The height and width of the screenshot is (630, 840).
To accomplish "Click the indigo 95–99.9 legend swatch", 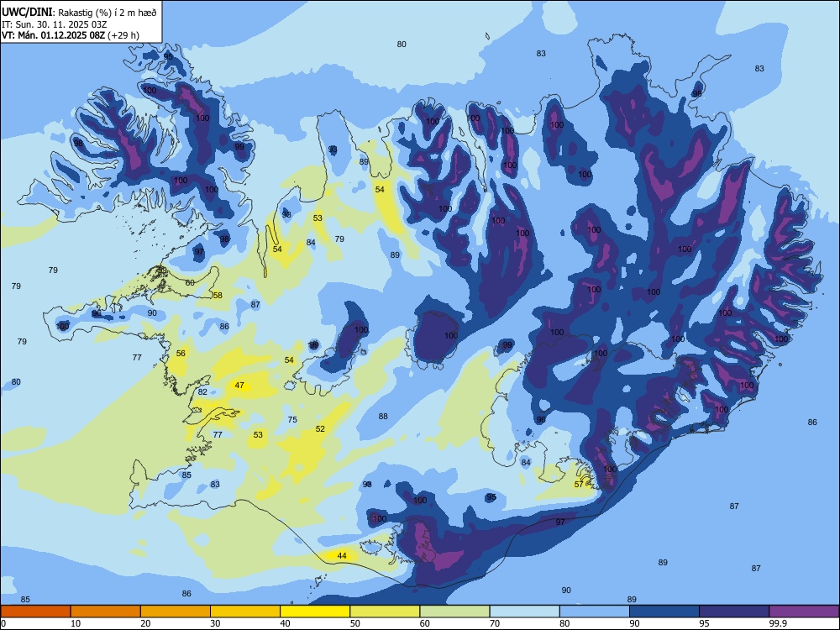I will [734, 612].
